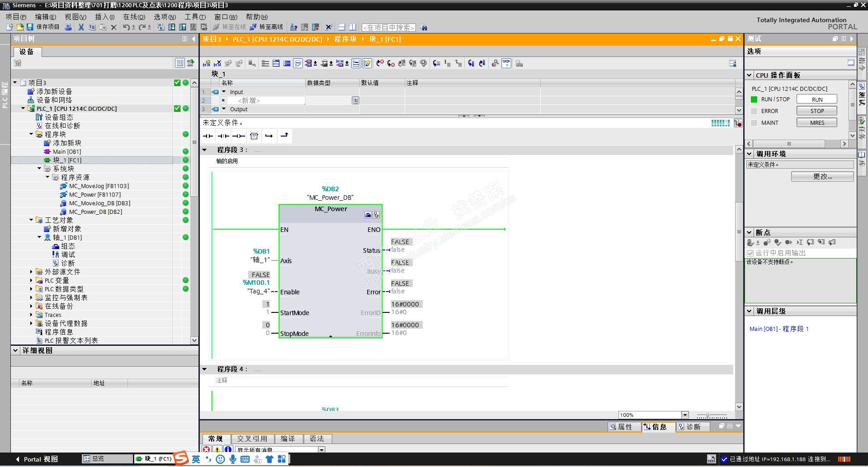Click the close branch arrow icon
The width and height of the screenshot is (868, 467).
[x=284, y=136]
